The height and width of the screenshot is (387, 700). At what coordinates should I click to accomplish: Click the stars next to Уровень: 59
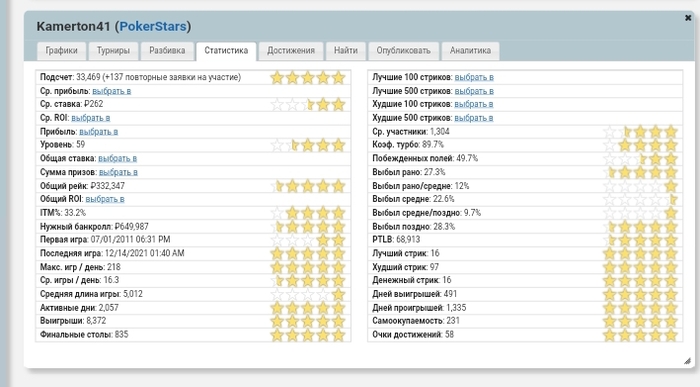pyautogui.click(x=308, y=145)
